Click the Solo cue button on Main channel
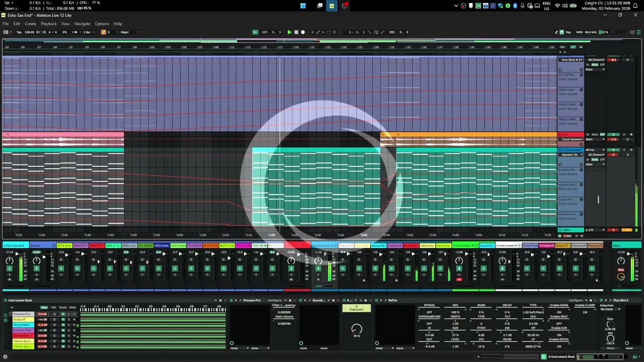The width and height of the screenshot is (644, 362). (621, 270)
